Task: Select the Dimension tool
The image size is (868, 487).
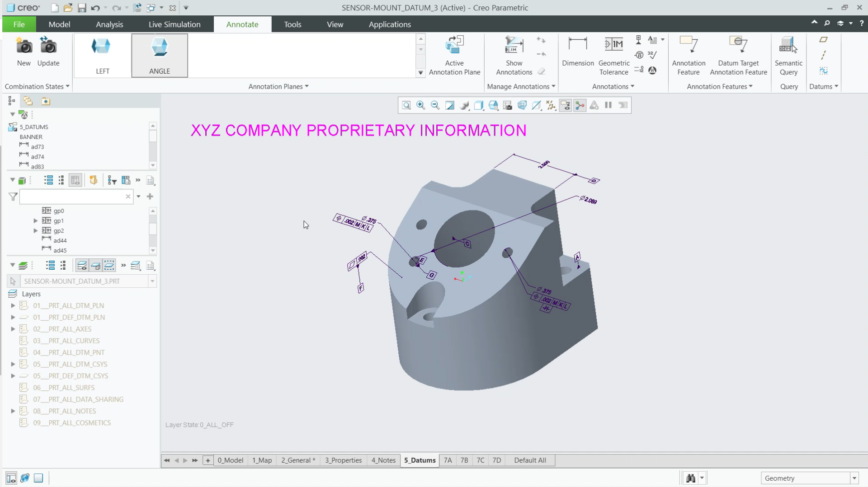Action: [x=578, y=51]
